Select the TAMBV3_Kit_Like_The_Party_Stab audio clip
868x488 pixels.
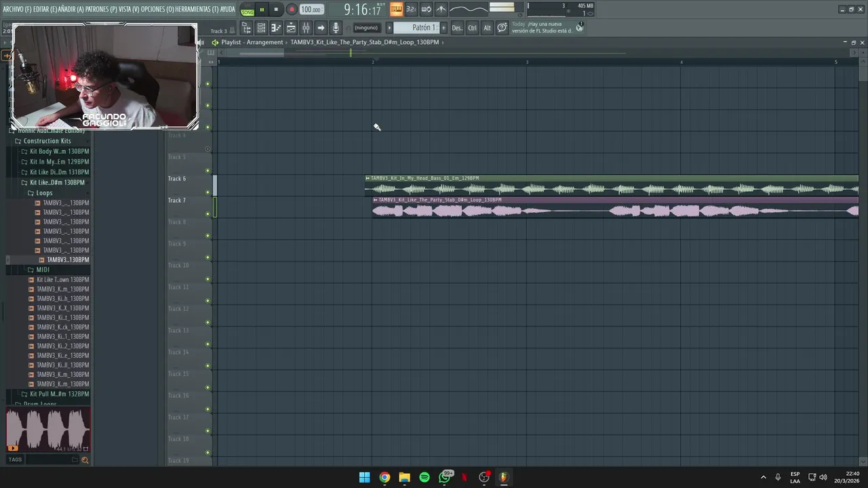coord(615,207)
